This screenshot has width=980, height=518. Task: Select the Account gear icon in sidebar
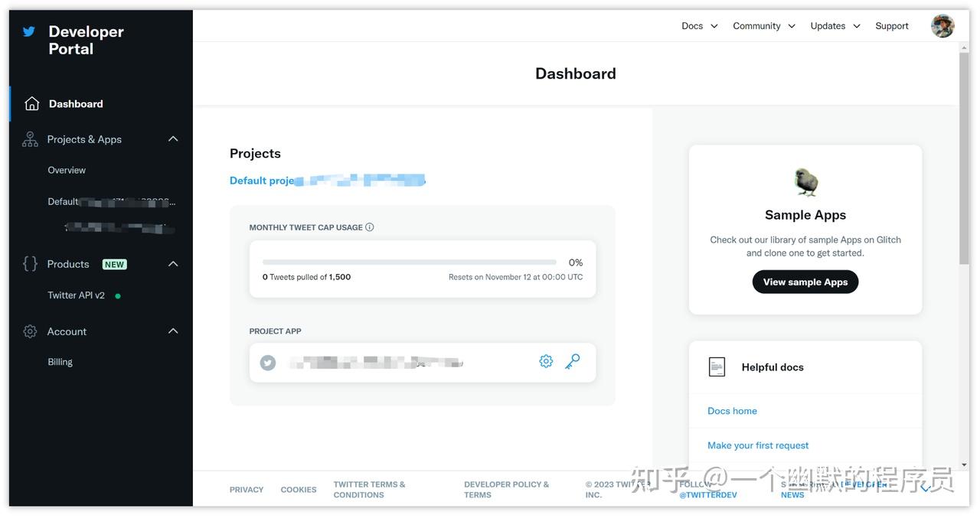(x=29, y=331)
